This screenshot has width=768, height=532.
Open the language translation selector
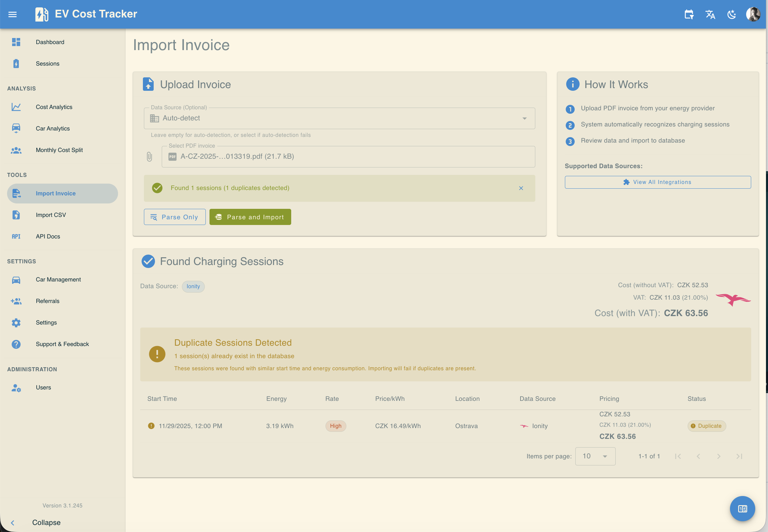(710, 14)
